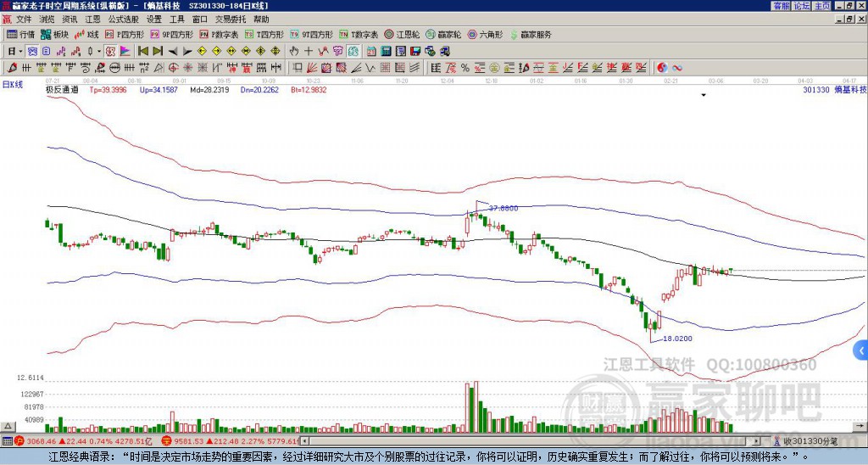Click the 赢家服务 dollar icon
The height and width of the screenshot is (465, 868).
pyautogui.click(x=514, y=34)
